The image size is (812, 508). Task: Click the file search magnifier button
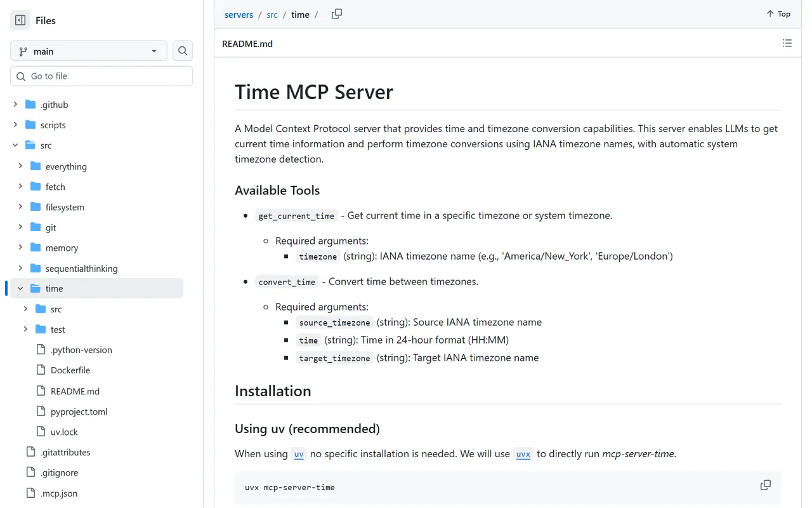(183, 51)
